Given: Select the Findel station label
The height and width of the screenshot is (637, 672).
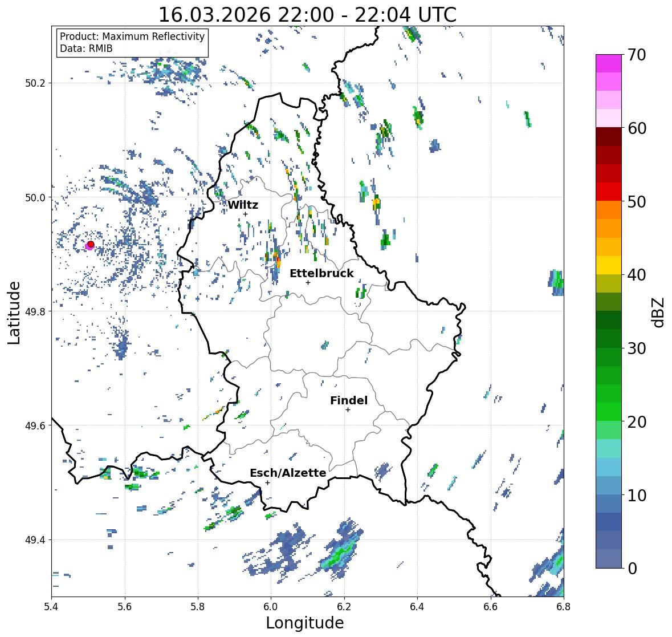Looking at the screenshot, I should pos(349,400).
